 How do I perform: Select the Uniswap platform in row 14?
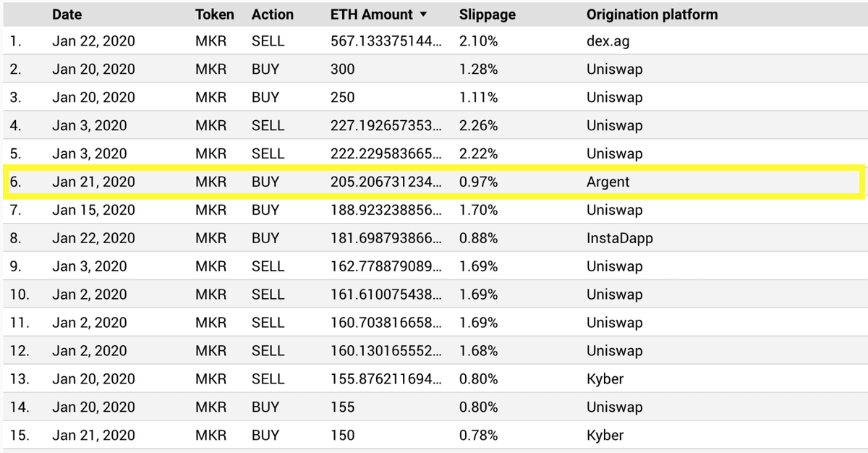pos(614,408)
